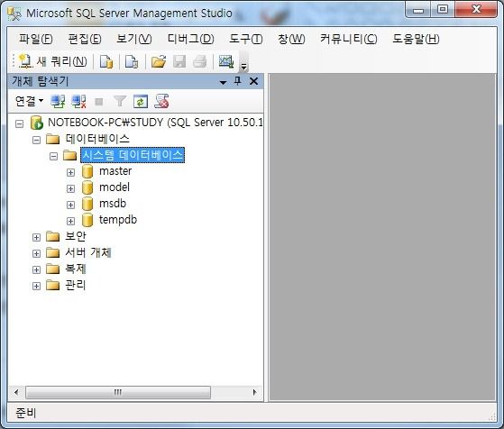Image resolution: width=504 pixels, height=429 pixels.
Task: Click the tempdb database cylinder icon
Action: tap(87, 220)
